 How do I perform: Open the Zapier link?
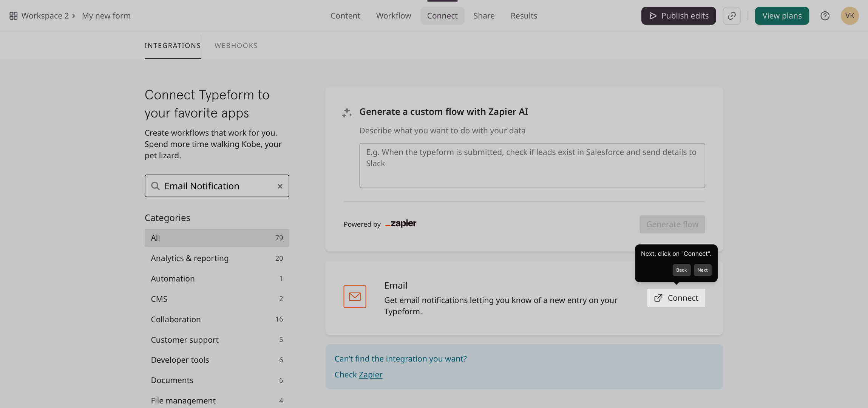[x=371, y=375]
